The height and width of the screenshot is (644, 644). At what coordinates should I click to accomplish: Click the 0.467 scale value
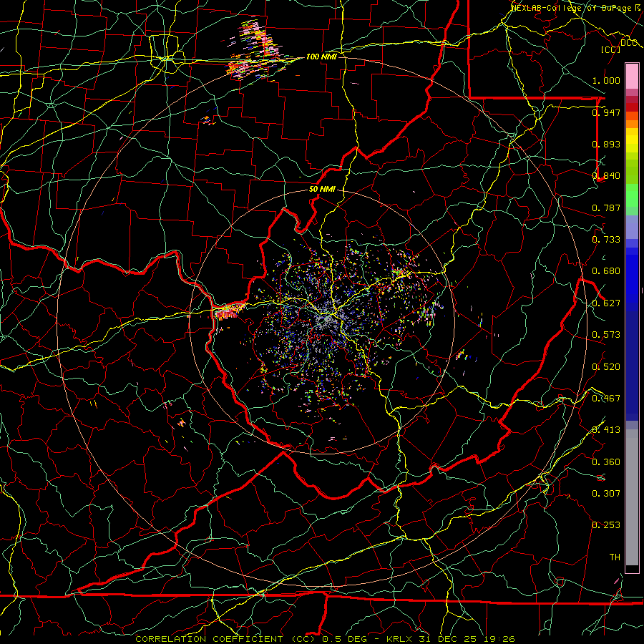coord(606,399)
